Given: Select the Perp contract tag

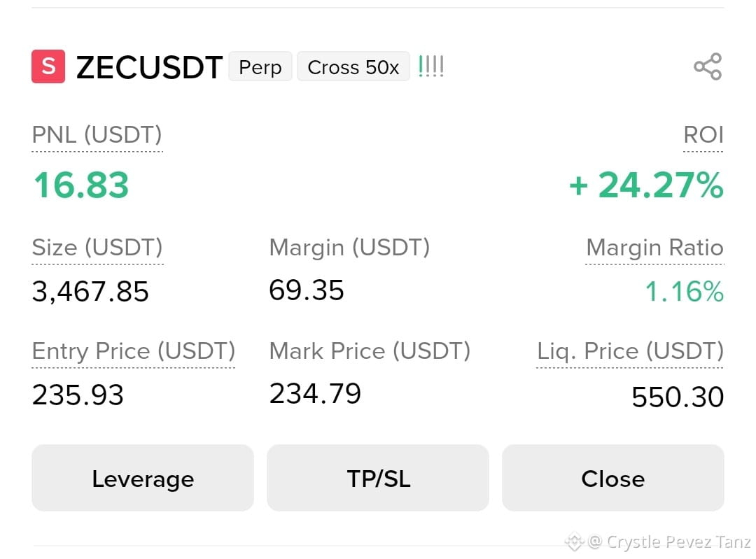Looking at the screenshot, I should (x=260, y=66).
